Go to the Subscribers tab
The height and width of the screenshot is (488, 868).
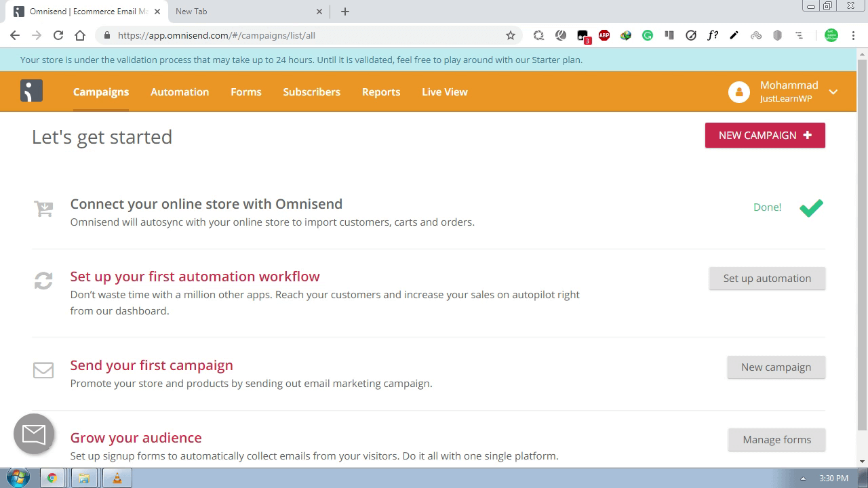point(312,92)
